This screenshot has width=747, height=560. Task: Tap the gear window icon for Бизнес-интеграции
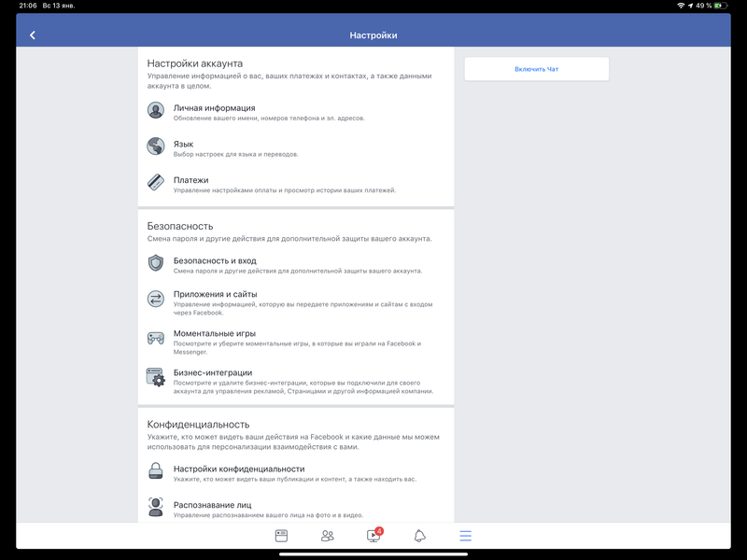[156, 377]
